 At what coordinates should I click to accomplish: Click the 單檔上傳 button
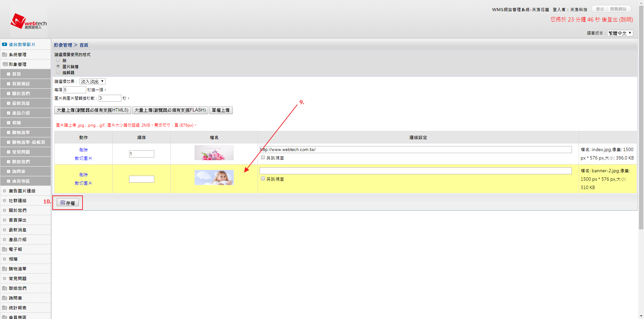(x=221, y=110)
